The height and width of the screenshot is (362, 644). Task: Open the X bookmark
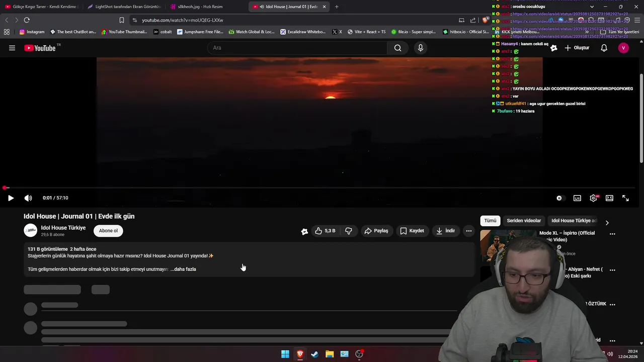[337, 32]
